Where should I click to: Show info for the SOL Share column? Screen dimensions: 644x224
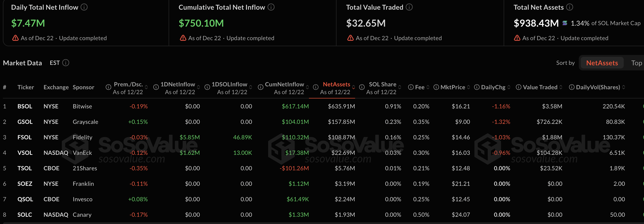pyautogui.click(x=362, y=87)
